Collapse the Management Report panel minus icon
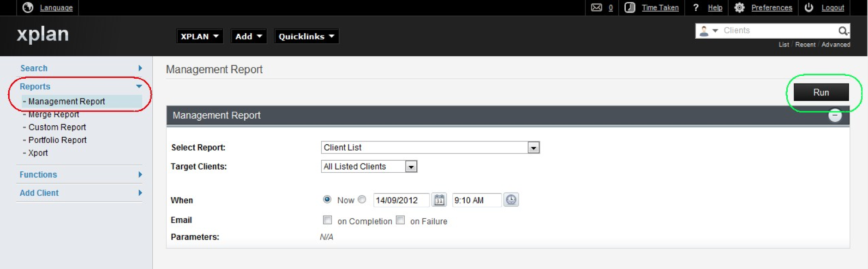Viewport: 868px width, 269px height. (835, 115)
